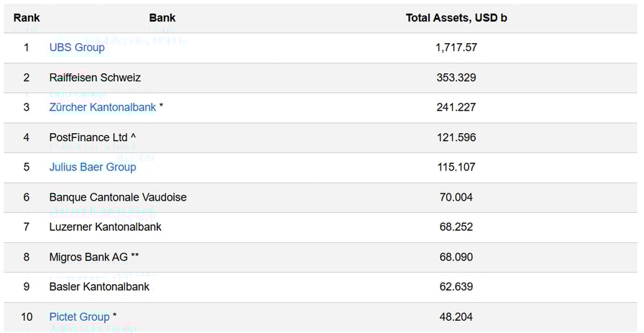Select the 353.329 assets figure
This screenshot has height=333, width=644.
pos(456,78)
